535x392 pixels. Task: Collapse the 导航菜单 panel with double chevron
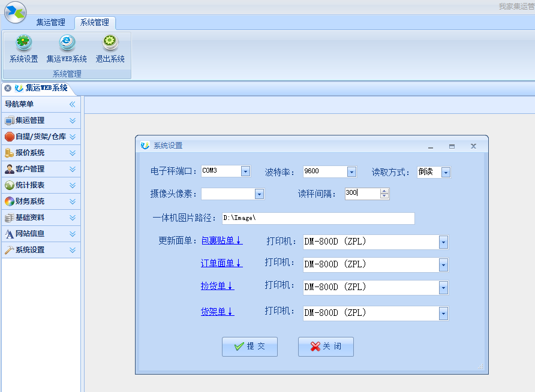tap(72, 104)
